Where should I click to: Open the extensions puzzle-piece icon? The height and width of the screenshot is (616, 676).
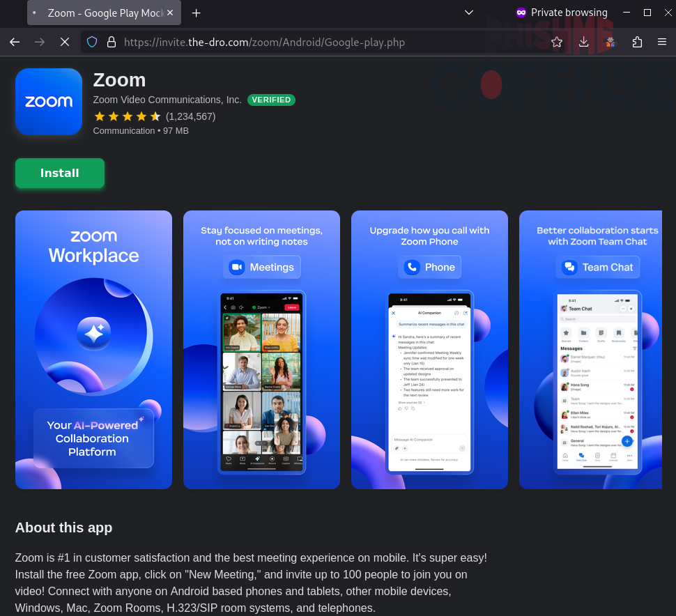[x=637, y=43]
